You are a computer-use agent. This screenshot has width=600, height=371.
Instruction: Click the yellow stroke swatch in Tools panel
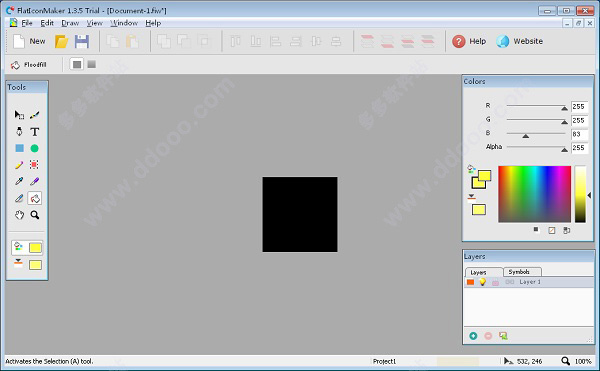pyautogui.click(x=35, y=265)
